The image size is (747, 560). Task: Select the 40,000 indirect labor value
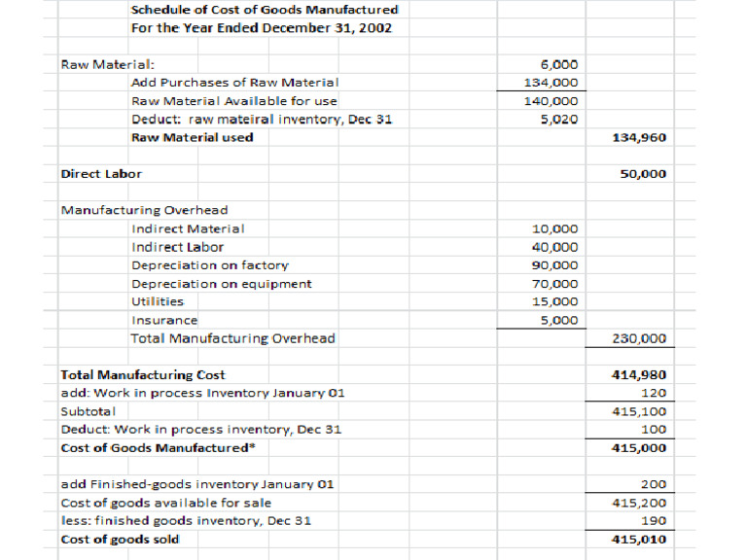555,247
